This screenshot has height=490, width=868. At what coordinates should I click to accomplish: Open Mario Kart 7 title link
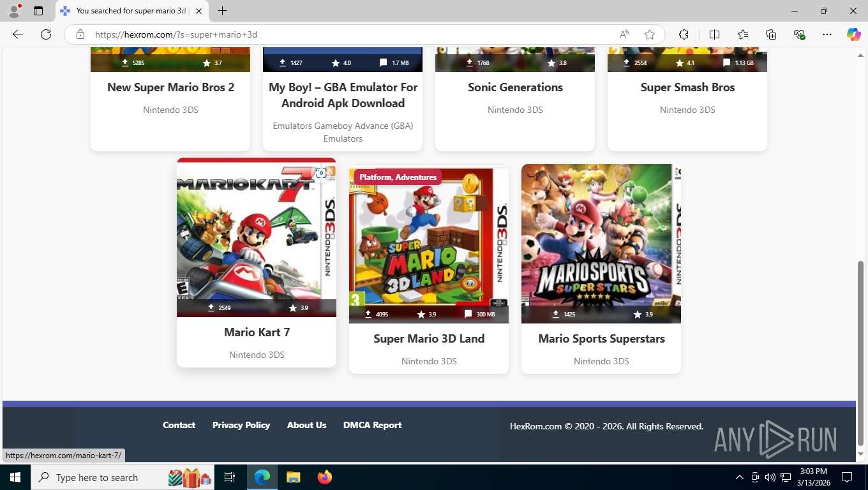[x=257, y=332]
